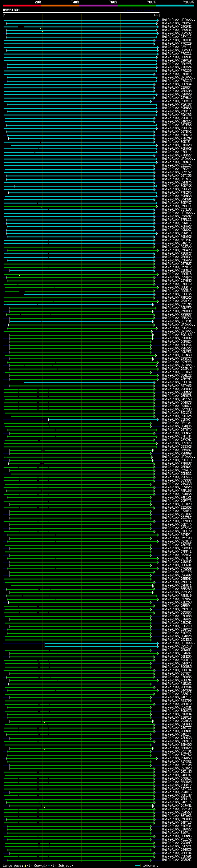Open hit UniRef100_Q5PP57
Screen dimensions: 197x868
(x=176, y=23)
